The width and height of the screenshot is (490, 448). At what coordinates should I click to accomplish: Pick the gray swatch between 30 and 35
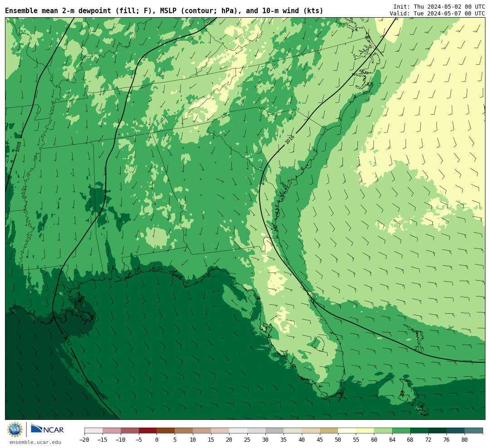274,431
